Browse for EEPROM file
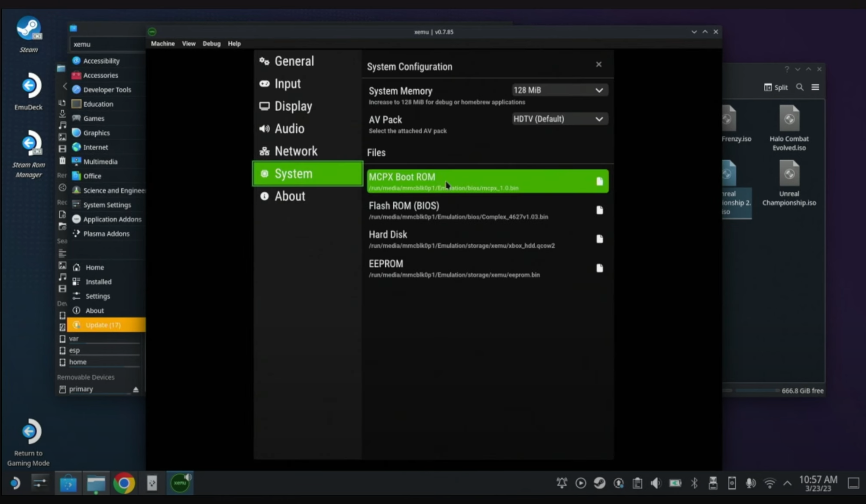866x504 pixels. point(599,268)
